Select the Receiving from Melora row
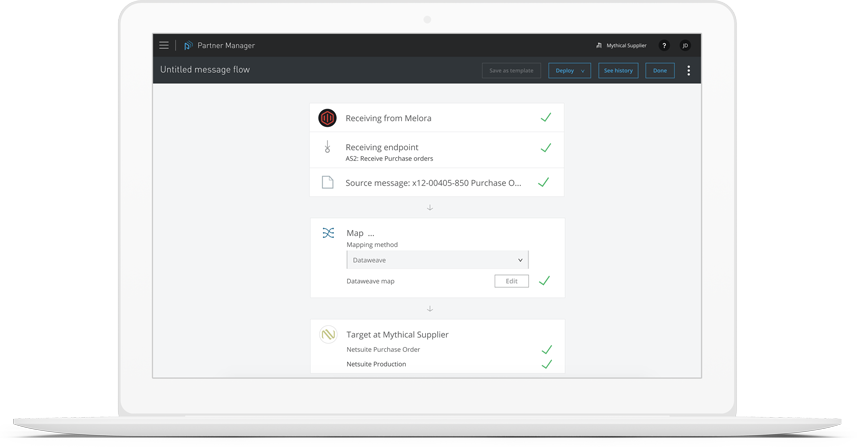 437,117
